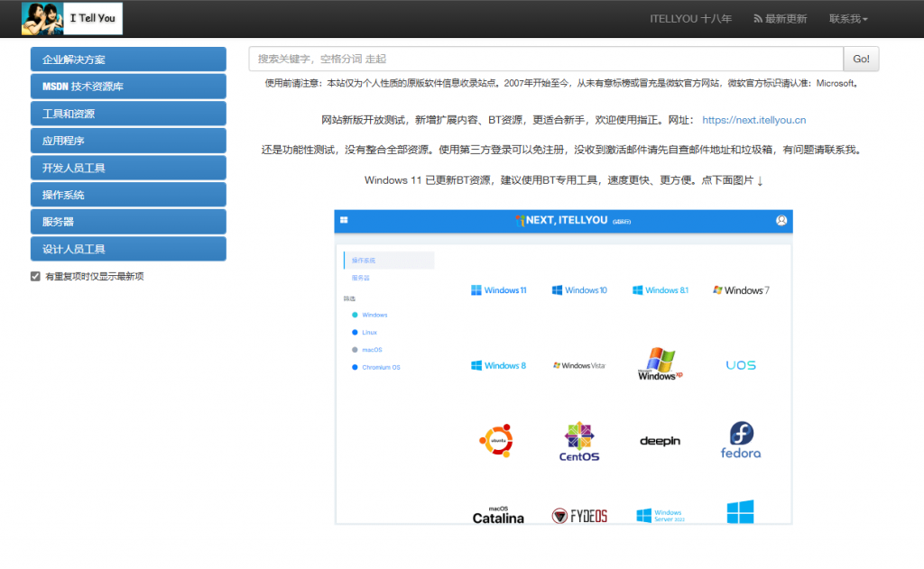
Task: Click the fedora logo
Action: (740, 439)
